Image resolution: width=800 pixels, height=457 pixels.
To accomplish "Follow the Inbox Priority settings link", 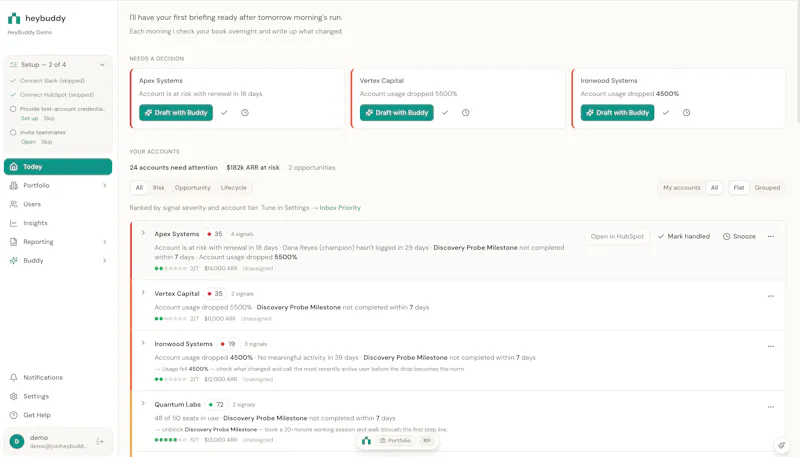I will pyautogui.click(x=340, y=208).
